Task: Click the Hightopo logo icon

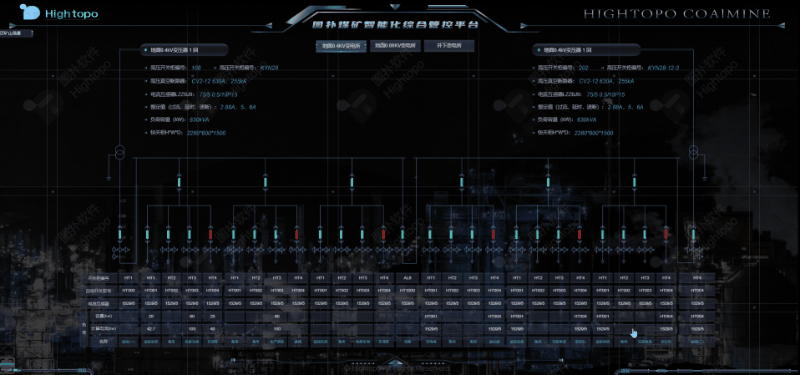Action: pyautogui.click(x=30, y=12)
